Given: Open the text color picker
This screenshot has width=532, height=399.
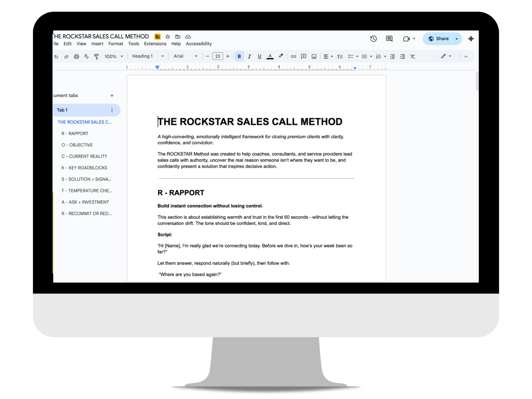Looking at the screenshot, I should click(x=270, y=57).
